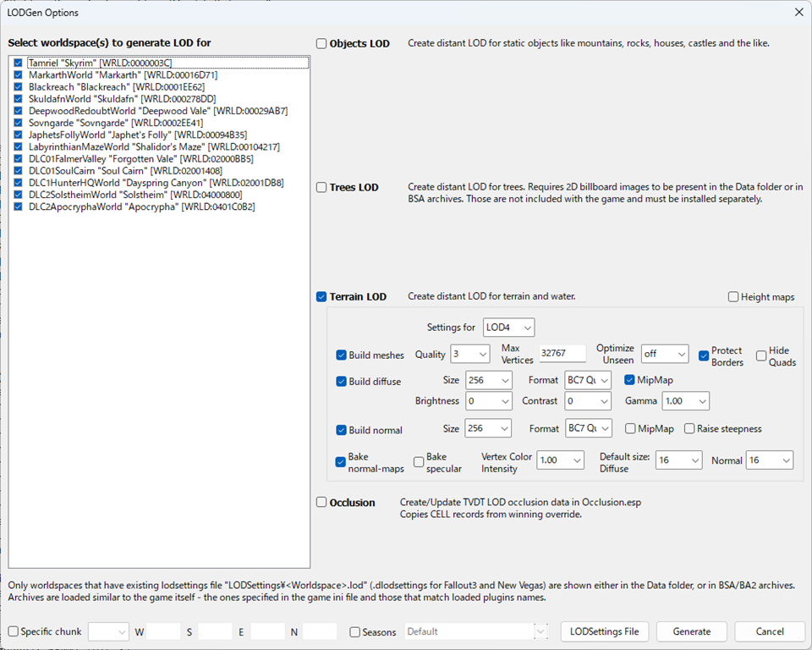Uncheck Build meshes option

coord(341,355)
